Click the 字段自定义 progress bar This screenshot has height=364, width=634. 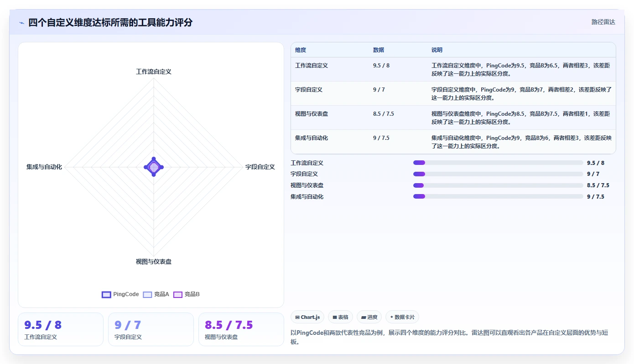pos(498,174)
